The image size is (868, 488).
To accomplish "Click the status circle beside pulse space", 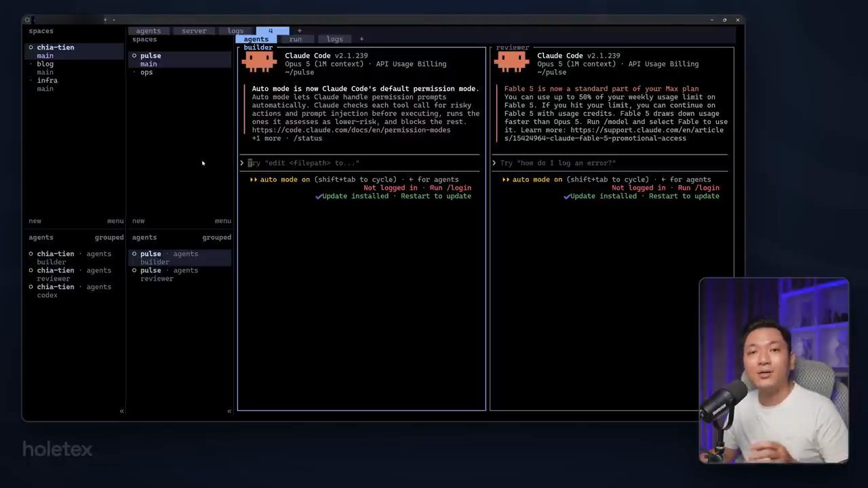I will 134,56.
